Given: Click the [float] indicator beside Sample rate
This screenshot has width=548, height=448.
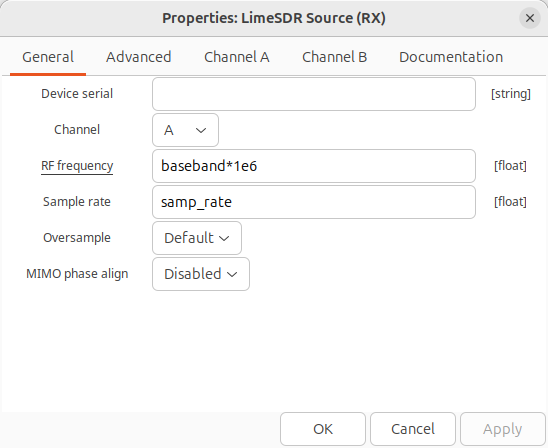Looking at the screenshot, I should (510, 202).
